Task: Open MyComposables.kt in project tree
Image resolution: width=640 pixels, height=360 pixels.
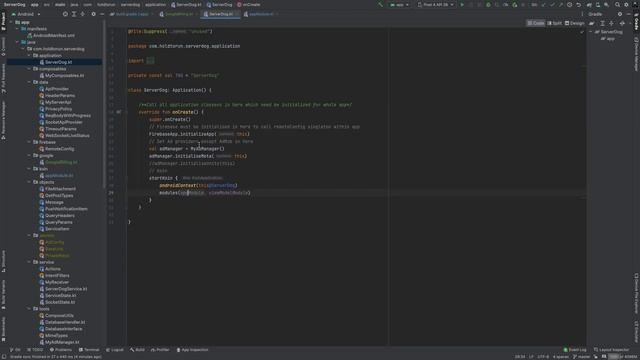Action: click(64, 76)
